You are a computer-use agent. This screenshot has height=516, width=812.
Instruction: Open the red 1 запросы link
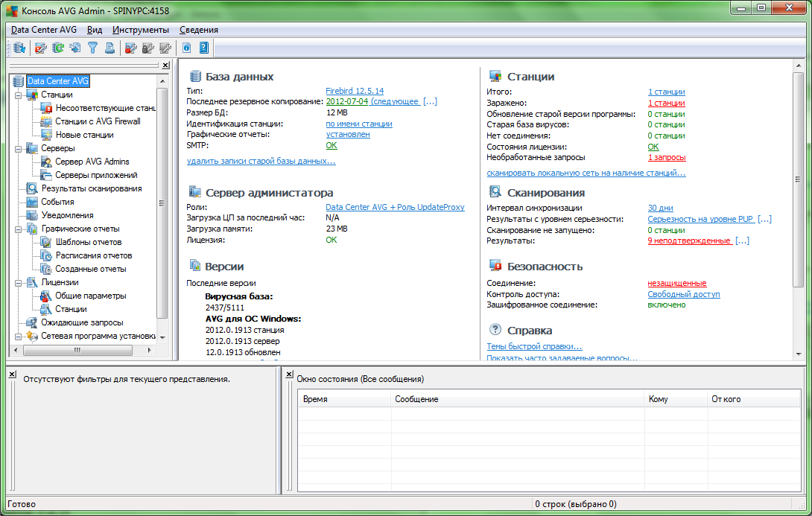[x=667, y=157]
